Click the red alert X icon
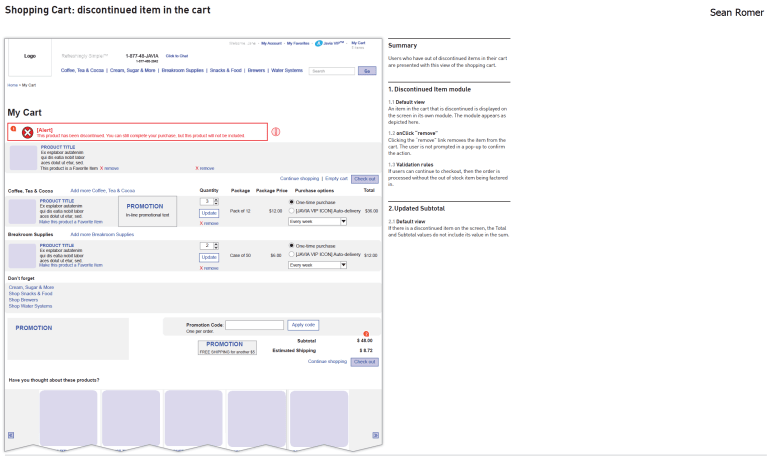Image resolution: width=770 pixels, height=456 pixels. point(27,132)
